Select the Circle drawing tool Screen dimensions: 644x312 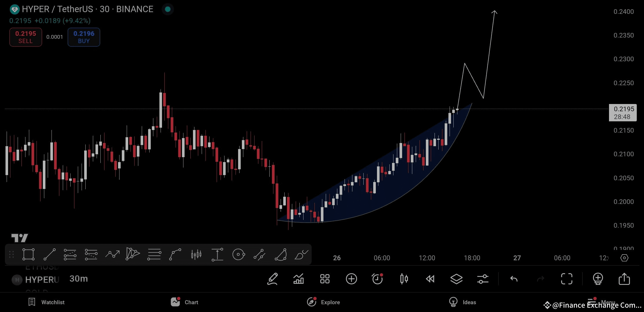point(238,255)
